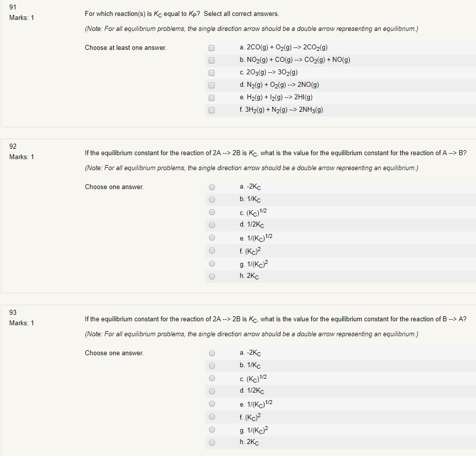
Task: Pick 1/2Kc for question 92
Action: [212, 225]
